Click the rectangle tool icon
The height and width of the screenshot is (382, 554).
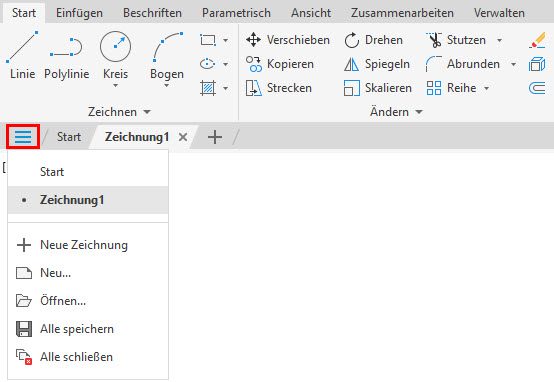tap(208, 40)
